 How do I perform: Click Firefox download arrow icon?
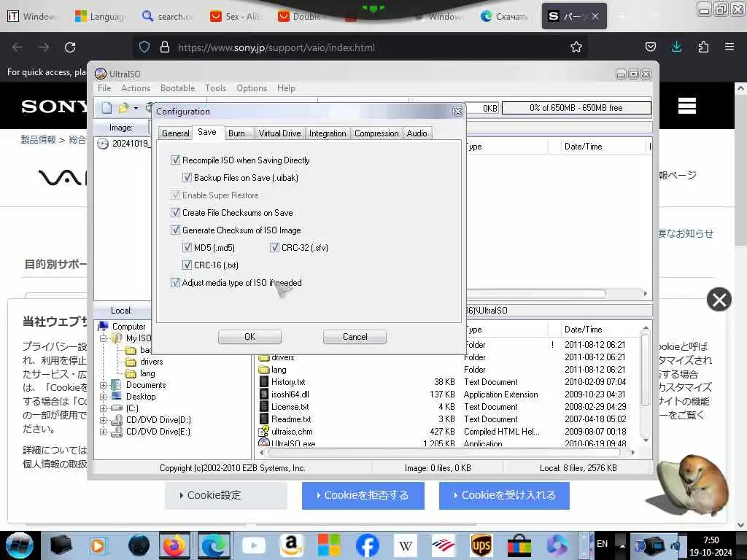pos(676,47)
